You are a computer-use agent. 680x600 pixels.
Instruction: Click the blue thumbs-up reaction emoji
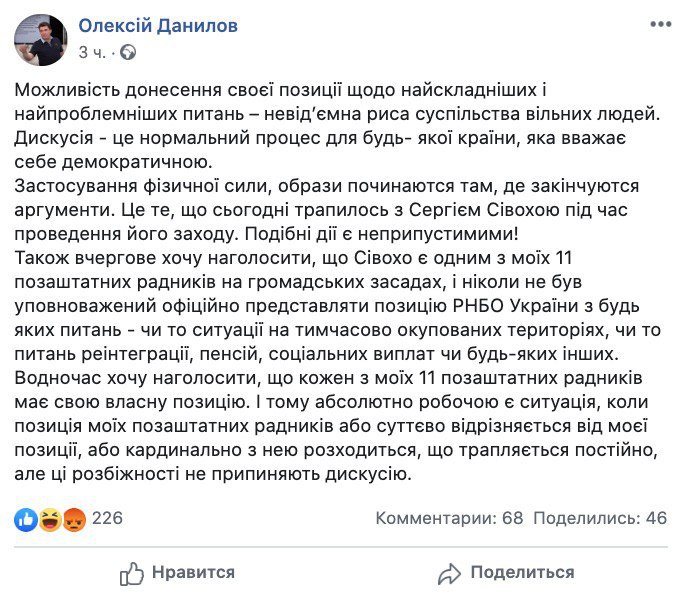(27, 519)
